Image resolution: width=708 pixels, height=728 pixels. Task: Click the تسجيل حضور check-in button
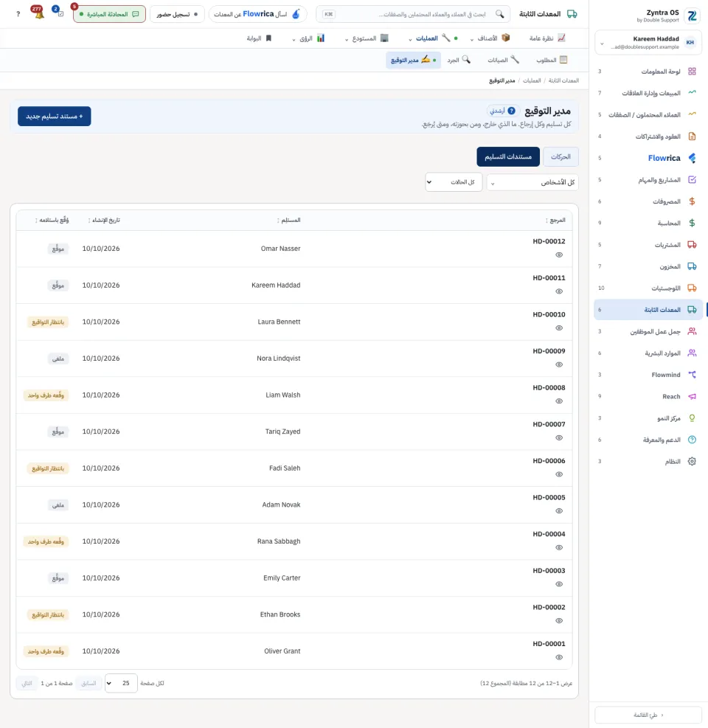coord(177,15)
